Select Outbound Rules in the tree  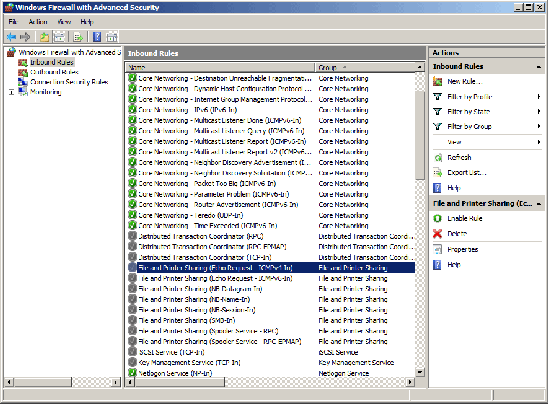coord(54,72)
